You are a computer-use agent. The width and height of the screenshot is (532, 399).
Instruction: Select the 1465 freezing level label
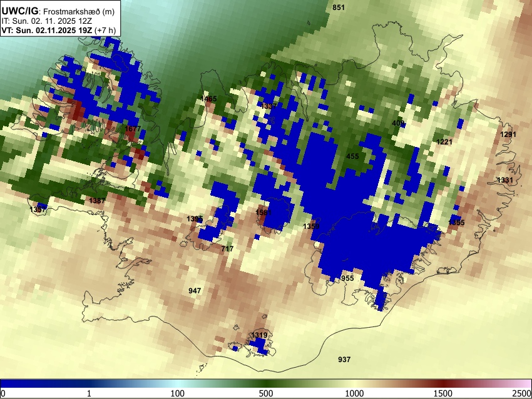208,99
